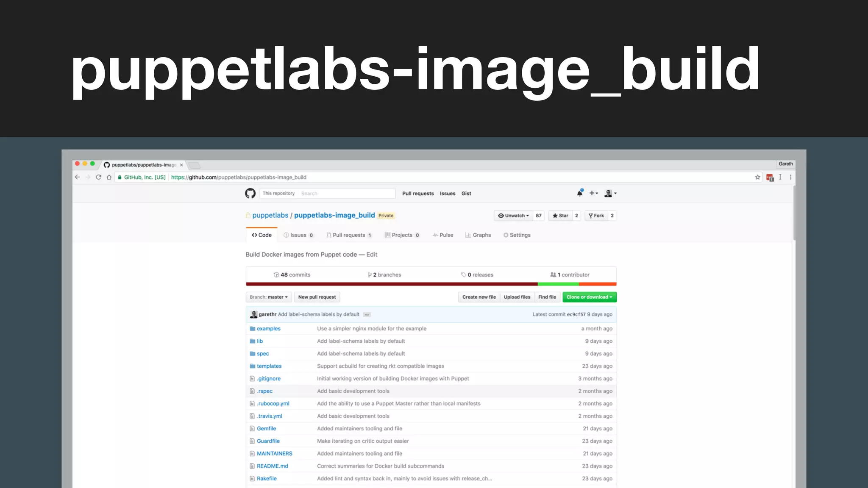The width and height of the screenshot is (868, 488).
Task: View the 0 releases
Action: pos(477,275)
